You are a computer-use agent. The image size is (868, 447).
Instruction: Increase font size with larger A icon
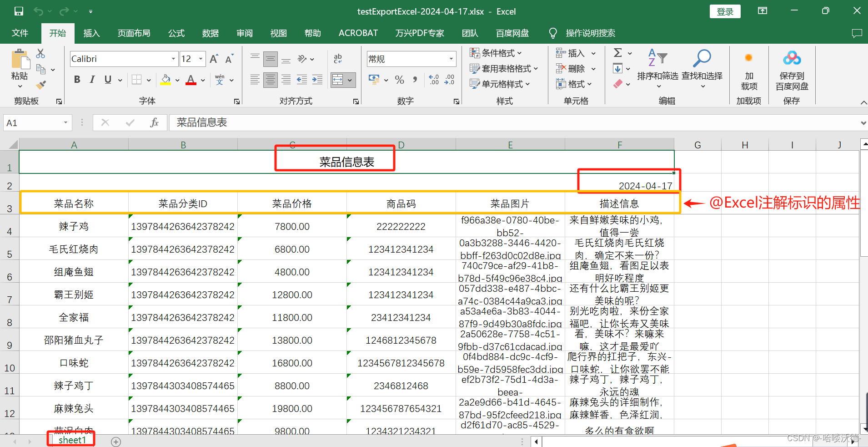pyautogui.click(x=214, y=59)
